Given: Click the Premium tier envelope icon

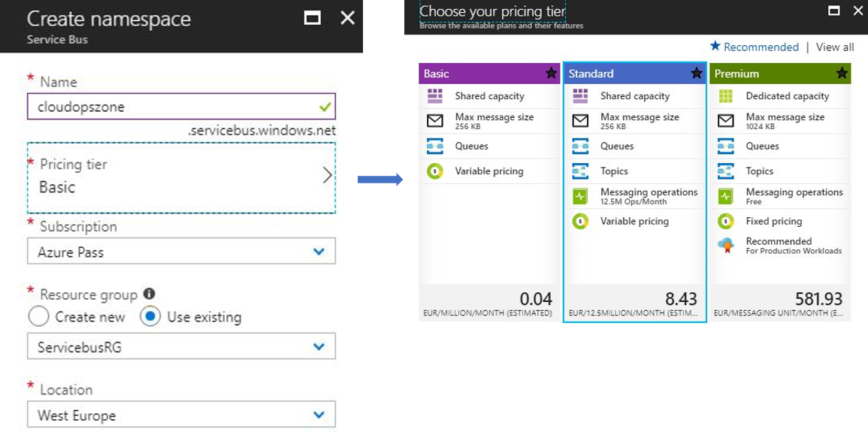Looking at the screenshot, I should [x=726, y=121].
